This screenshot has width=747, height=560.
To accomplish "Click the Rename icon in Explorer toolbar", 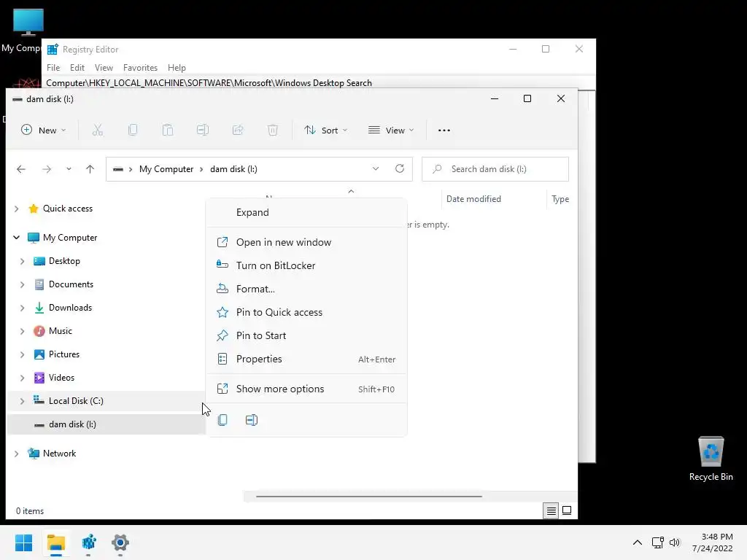I will pyautogui.click(x=203, y=130).
